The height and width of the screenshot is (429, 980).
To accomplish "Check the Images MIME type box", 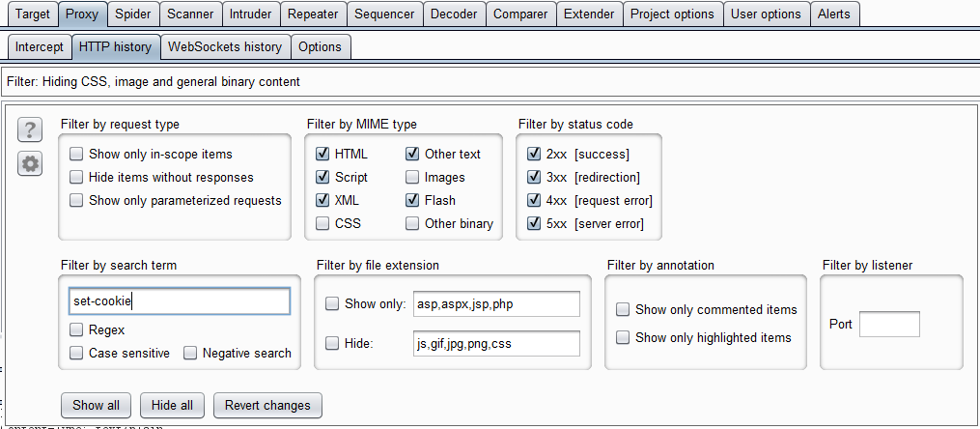I will pyautogui.click(x=412, y=178).
